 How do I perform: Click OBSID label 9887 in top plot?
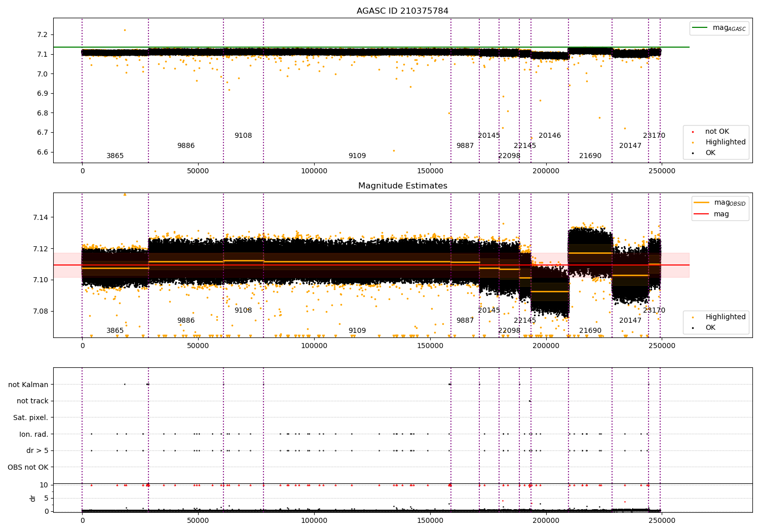[465, 146]
